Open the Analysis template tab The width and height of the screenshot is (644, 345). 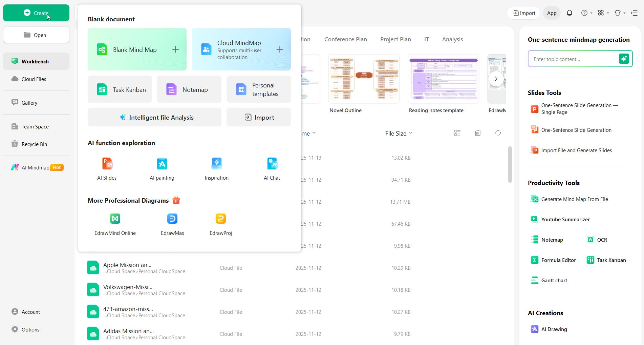click(x=452, y=39)
